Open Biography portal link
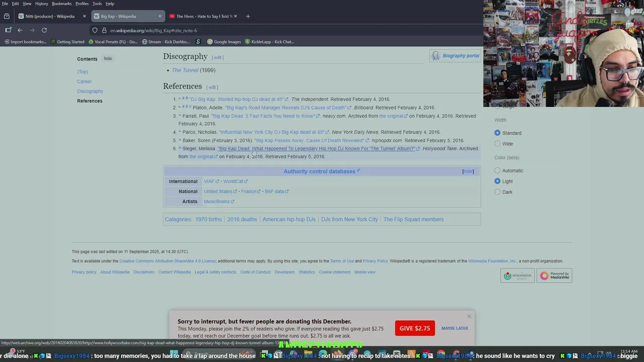Image resolution: width=644 pixels, height=362 pixels. (x=461, y=56)
